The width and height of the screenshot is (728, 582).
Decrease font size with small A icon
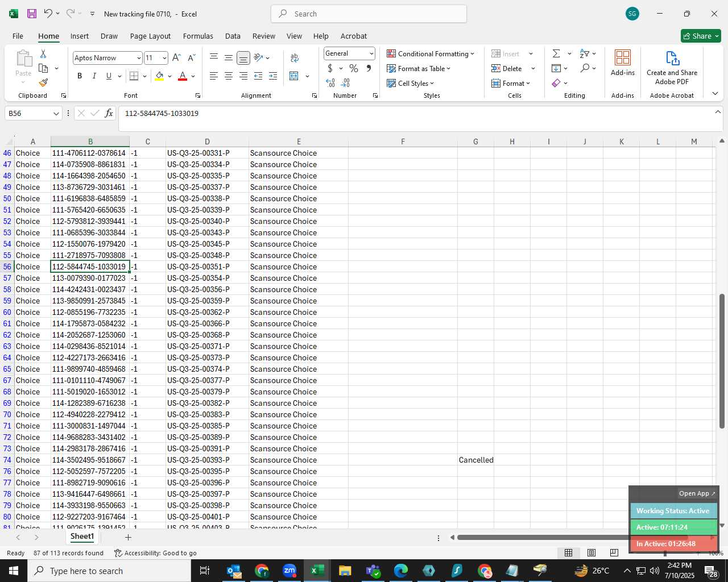click(x=191, y=58)
